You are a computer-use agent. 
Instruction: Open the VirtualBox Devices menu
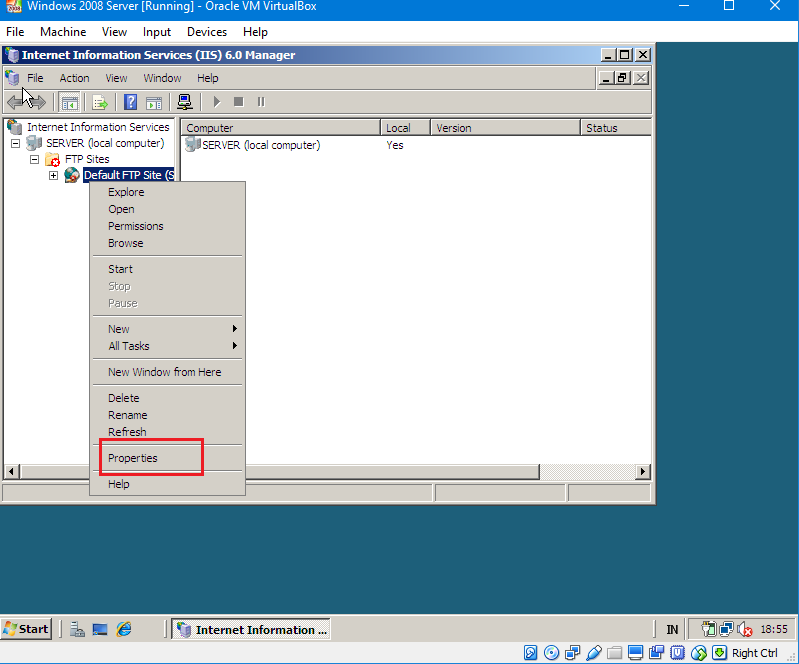coord(207,32)
